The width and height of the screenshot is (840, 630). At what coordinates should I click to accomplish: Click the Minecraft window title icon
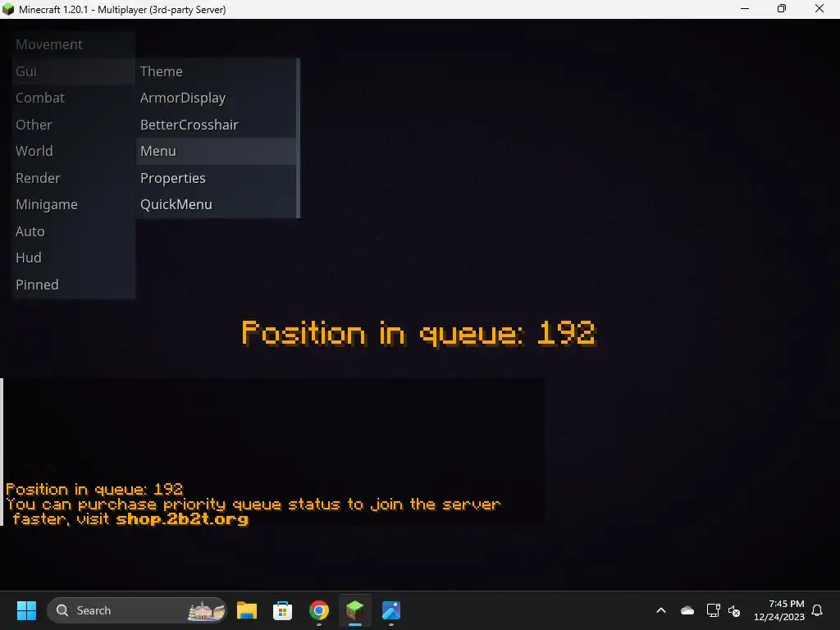[x=8, y=9]
